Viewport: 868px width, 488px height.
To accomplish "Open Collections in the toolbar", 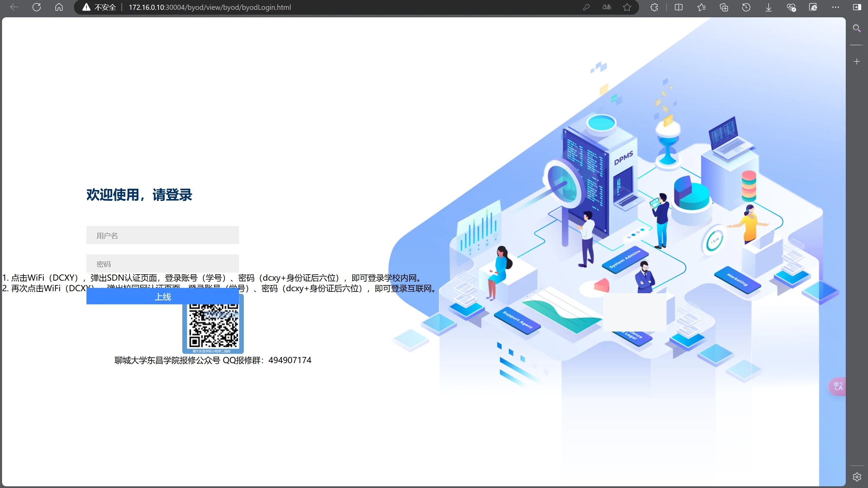I will 724,7.
